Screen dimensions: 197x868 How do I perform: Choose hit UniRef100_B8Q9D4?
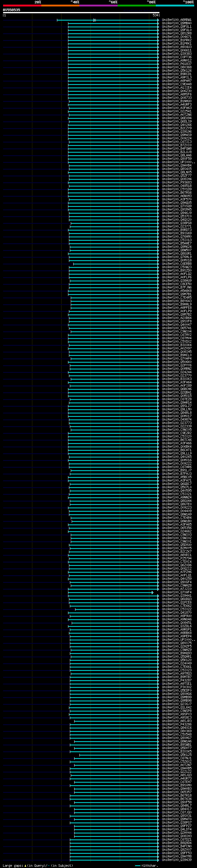[176, 843]
